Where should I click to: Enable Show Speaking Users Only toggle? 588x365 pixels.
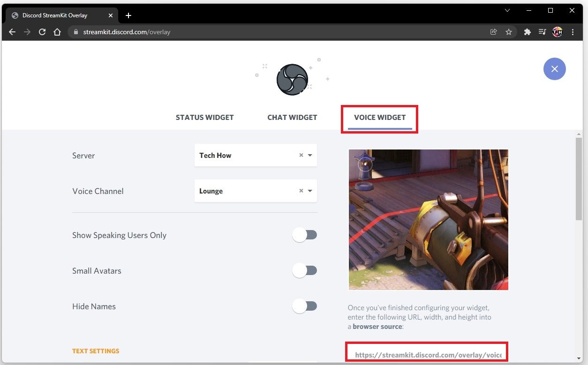[x=305, y=235]
